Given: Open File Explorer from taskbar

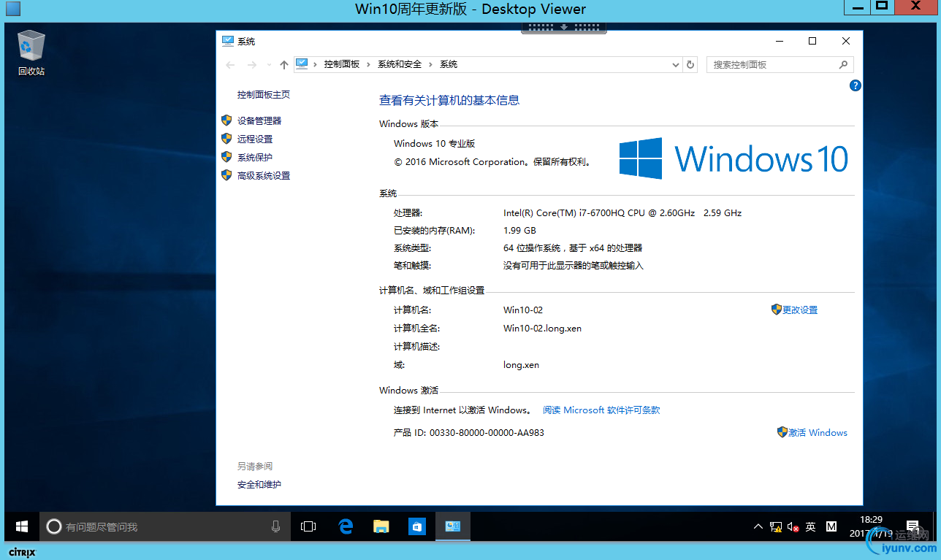Looking at the screenshot, I should 381,526.
